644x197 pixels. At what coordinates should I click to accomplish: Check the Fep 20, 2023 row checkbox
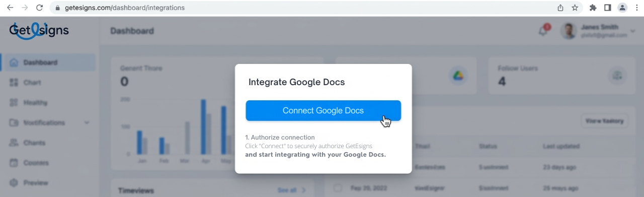tap(338, 187)
